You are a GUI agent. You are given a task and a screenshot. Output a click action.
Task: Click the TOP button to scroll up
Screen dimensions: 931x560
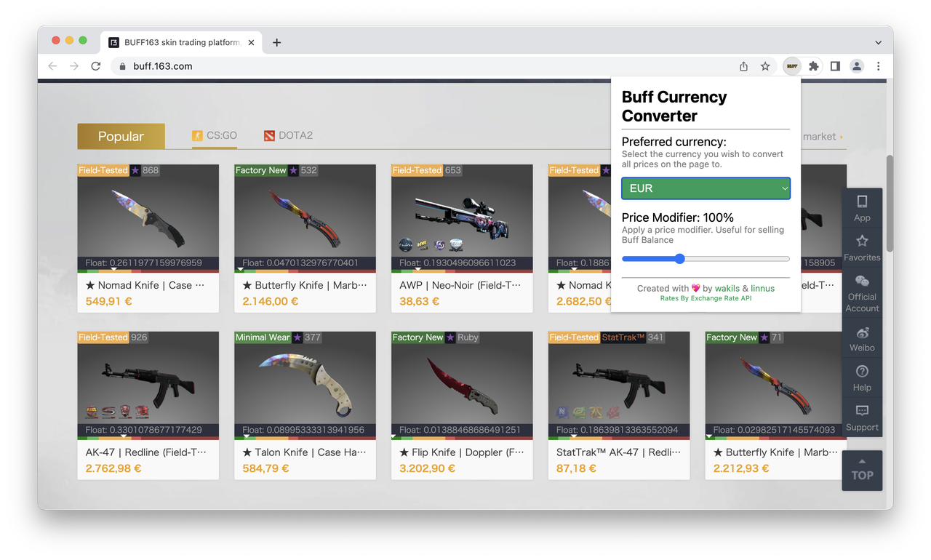point(862,471)
